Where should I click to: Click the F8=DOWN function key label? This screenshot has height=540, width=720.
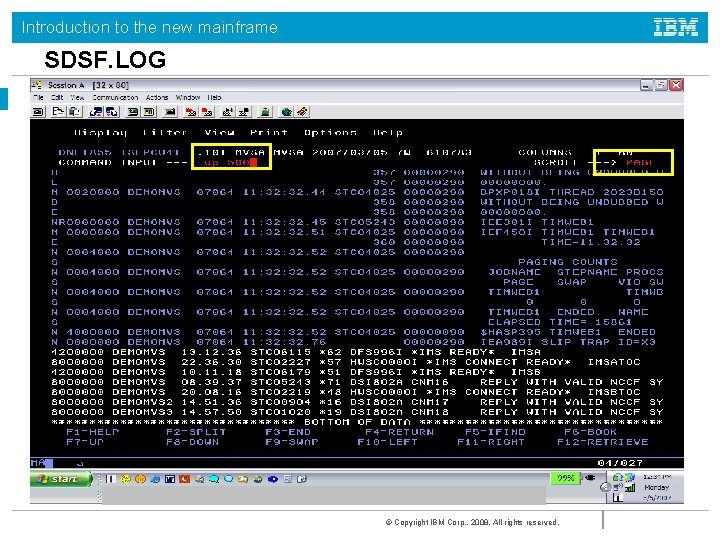point(192,442)
